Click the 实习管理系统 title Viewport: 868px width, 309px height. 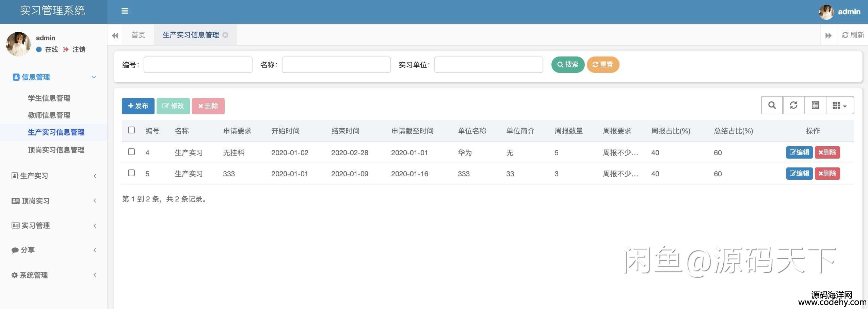[x=52, y=11]
